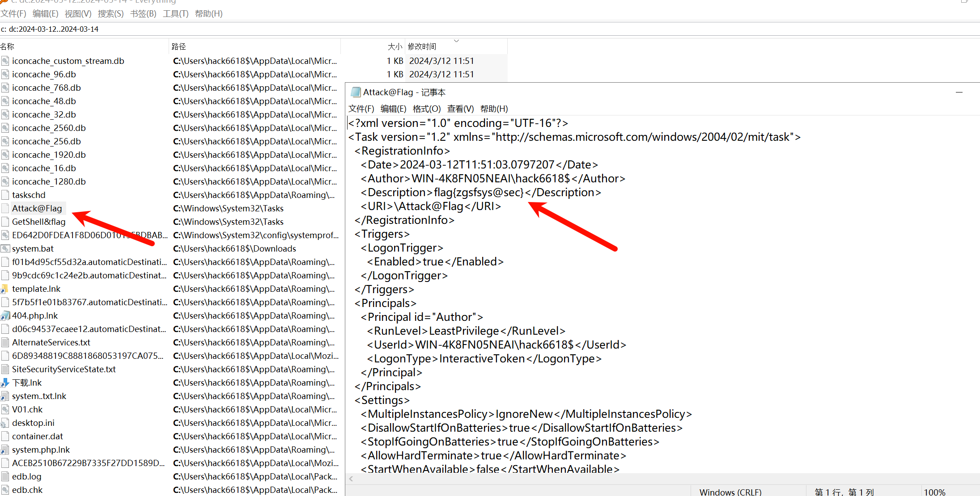Click the template.lnk shortcut icon
Image resolution: width=980 pixels, height=496 pixels.
(x=5, y=289)
